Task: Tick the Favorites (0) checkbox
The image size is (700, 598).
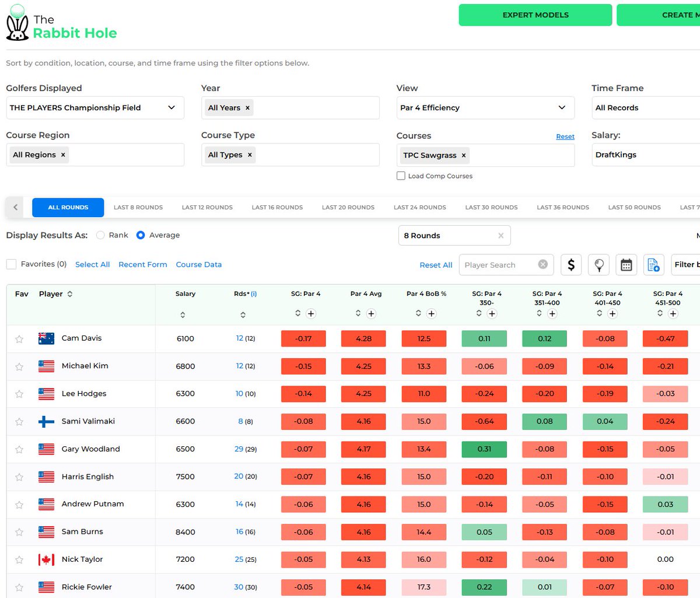Action: pos(11,264)
